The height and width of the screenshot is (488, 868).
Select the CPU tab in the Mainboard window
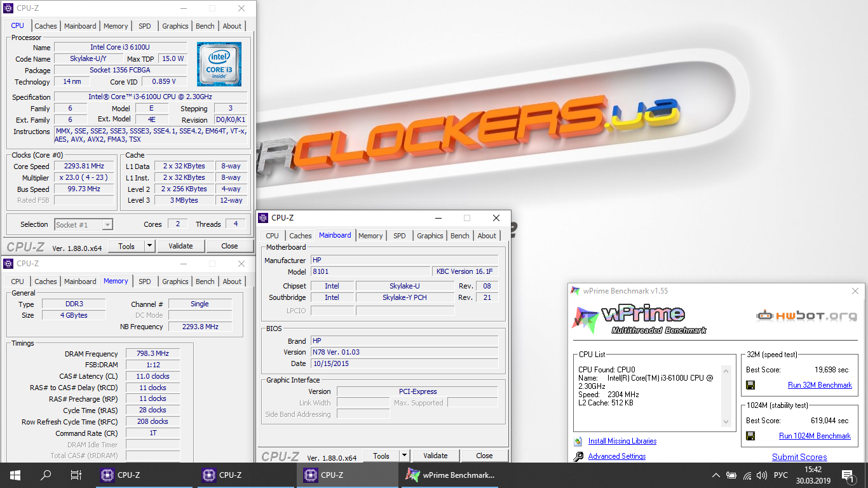[273, 236]
